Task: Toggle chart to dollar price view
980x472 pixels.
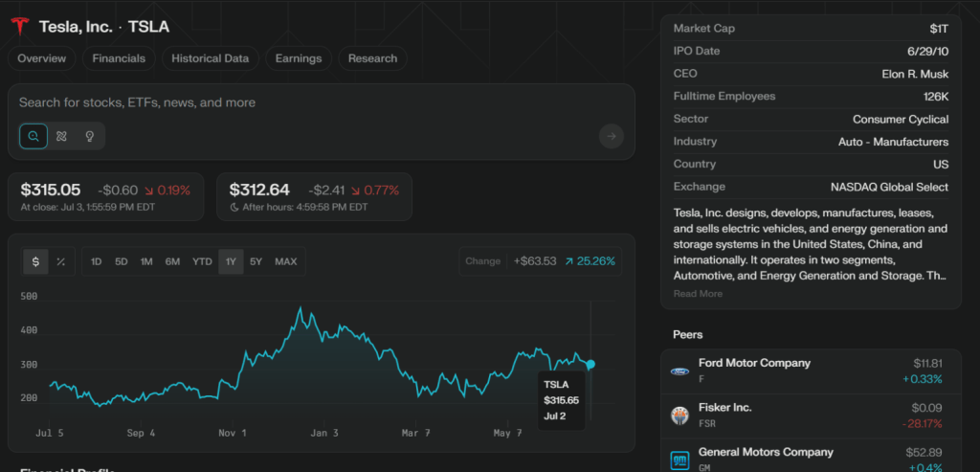Action: pyautogui.click(x=35, y=261)
